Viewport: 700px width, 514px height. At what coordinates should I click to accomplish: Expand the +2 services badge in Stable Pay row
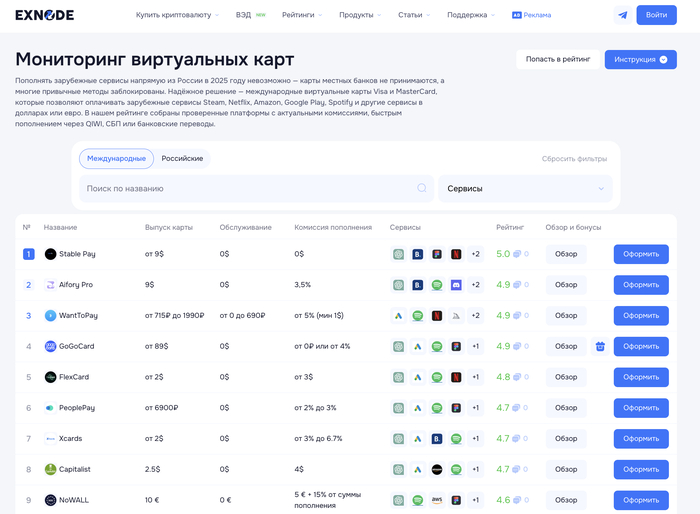click(x=475, y=254)
